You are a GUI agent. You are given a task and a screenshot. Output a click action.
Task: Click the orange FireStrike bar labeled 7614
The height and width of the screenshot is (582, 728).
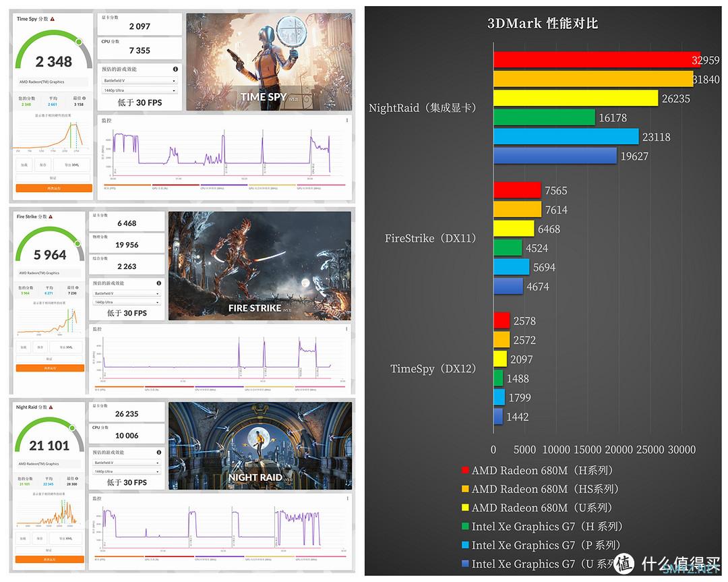517,210
